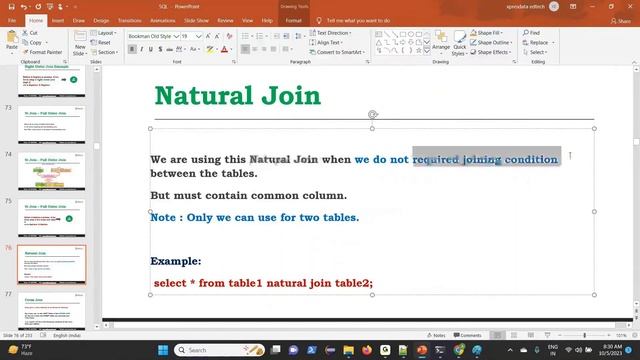Screen dimensions: 640x360
Task: Pick the oval shape in the shapes gallery
Action: pos(411,34)
